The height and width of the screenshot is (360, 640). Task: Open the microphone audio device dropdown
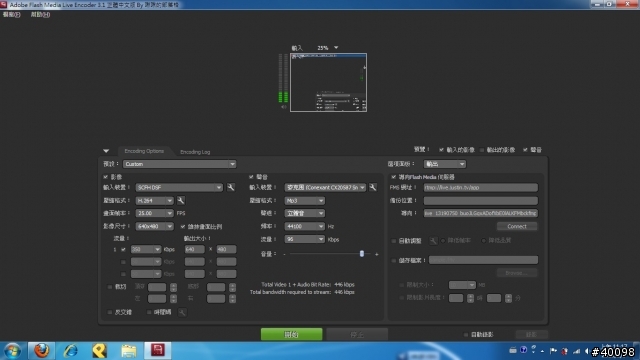point(325,187)
